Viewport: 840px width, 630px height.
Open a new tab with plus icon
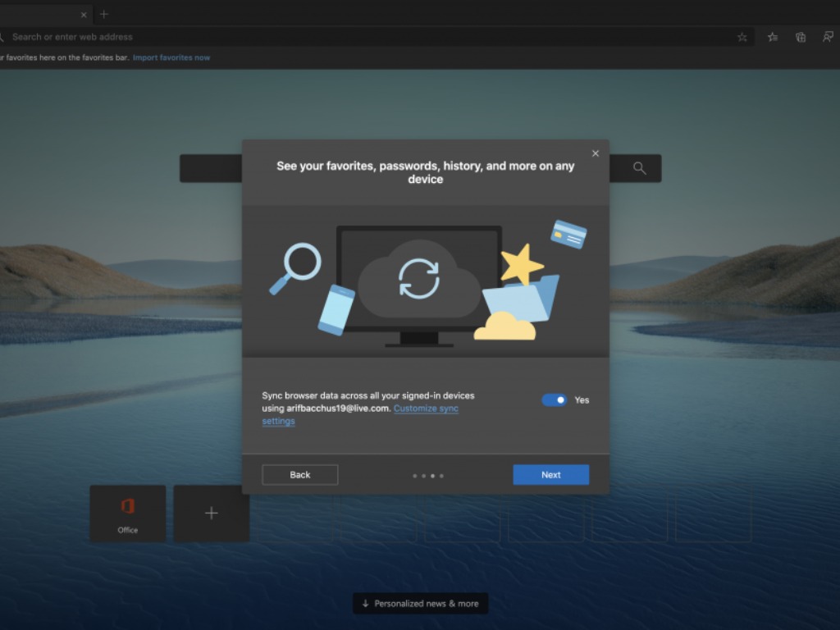coord(104,14)
